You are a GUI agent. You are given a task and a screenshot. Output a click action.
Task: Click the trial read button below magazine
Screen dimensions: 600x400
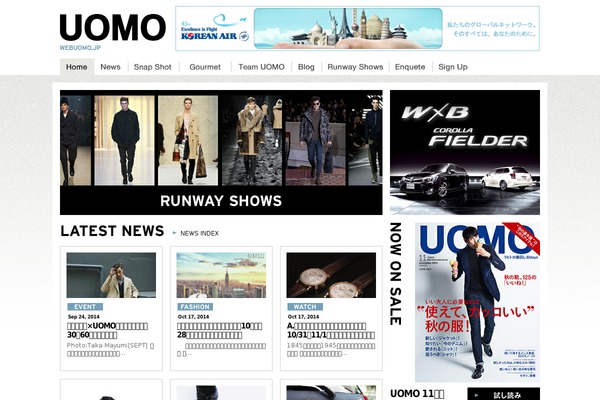click(504, 394)
